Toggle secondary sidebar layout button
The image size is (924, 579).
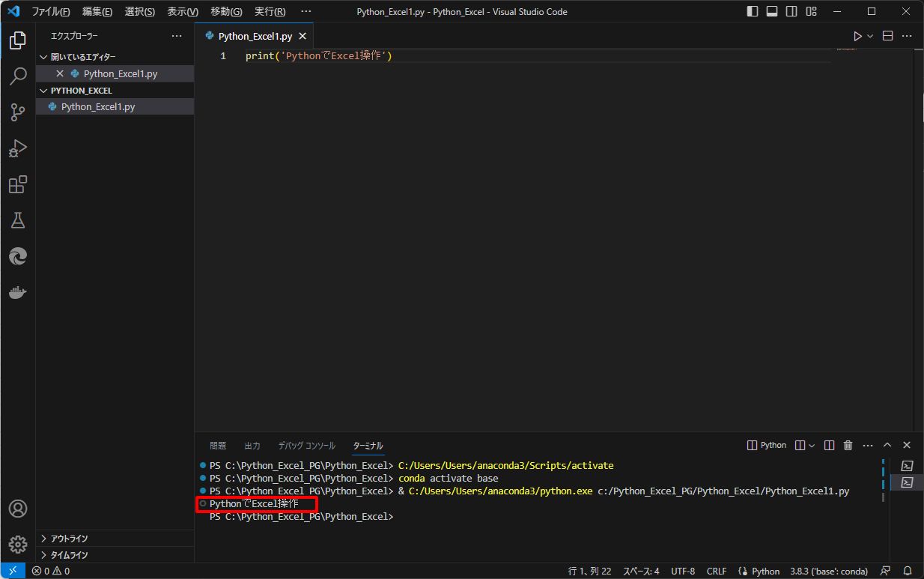tap(791, 11)
